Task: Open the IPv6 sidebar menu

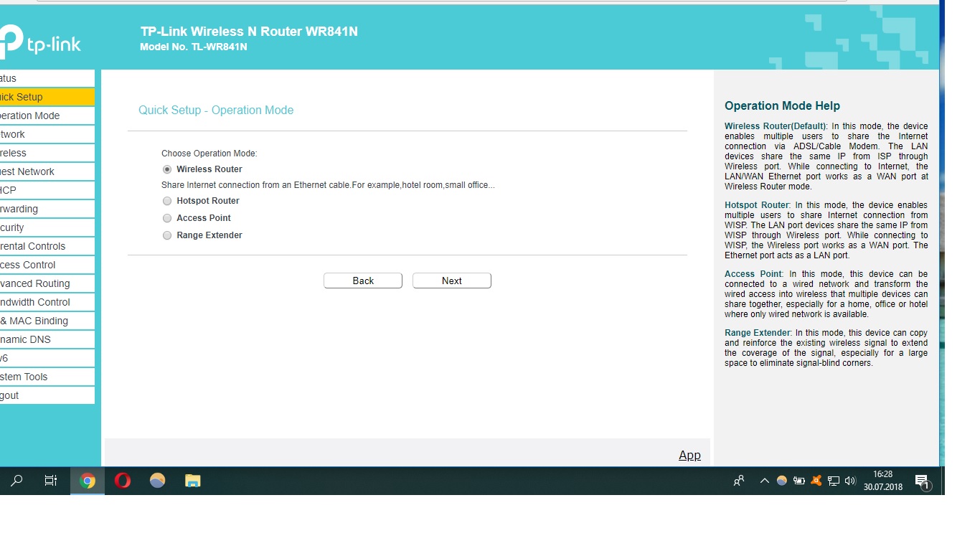Action: click(x=47, y=358)
